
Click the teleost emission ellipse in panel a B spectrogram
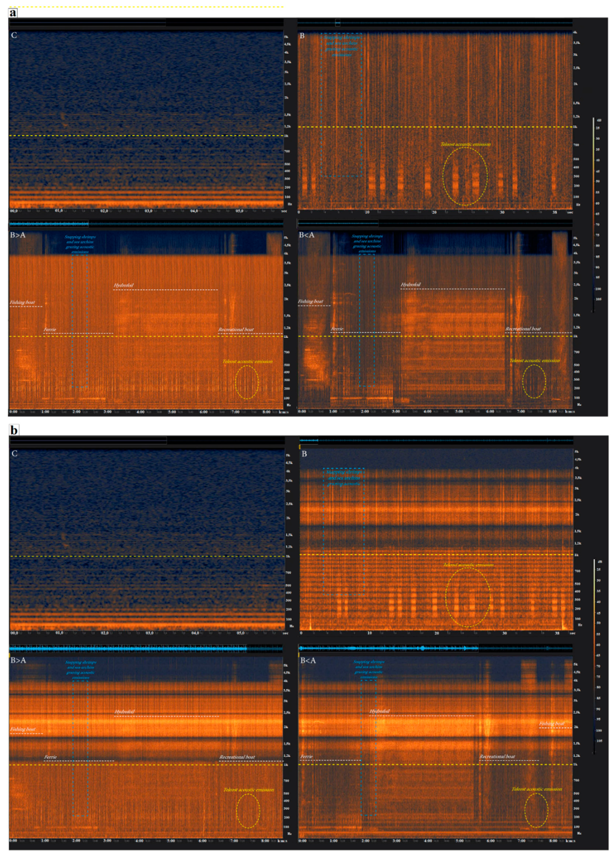465,177
